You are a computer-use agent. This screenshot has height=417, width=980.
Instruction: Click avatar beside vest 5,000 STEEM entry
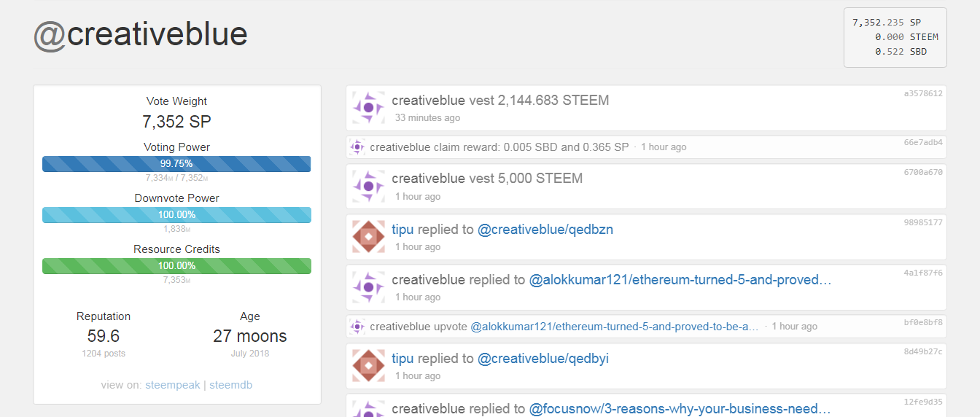(x=368, y=186)
